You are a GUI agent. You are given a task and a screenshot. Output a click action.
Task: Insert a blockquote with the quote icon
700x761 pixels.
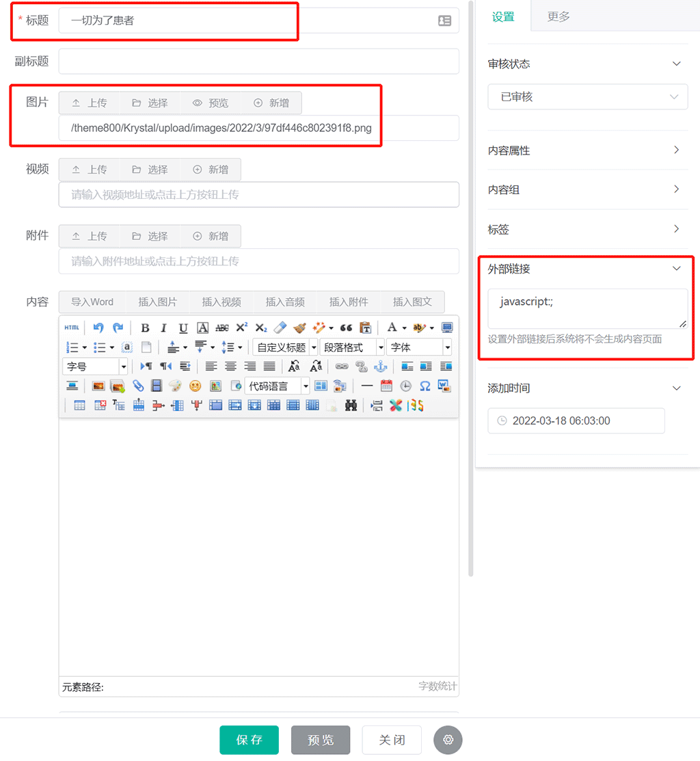coord(346,328)
